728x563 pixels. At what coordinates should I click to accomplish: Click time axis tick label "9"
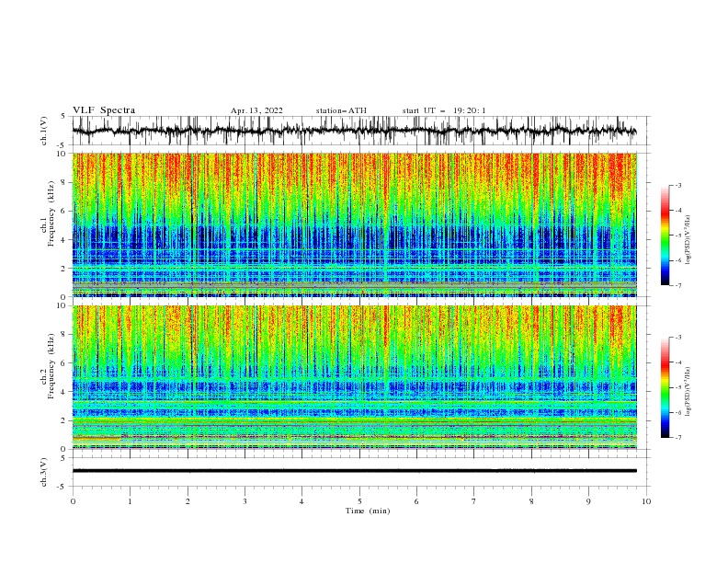click(x=588, y=501)
